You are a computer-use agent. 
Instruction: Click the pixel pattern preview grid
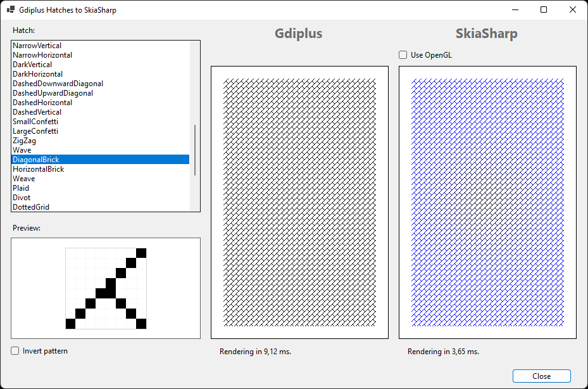106,288
